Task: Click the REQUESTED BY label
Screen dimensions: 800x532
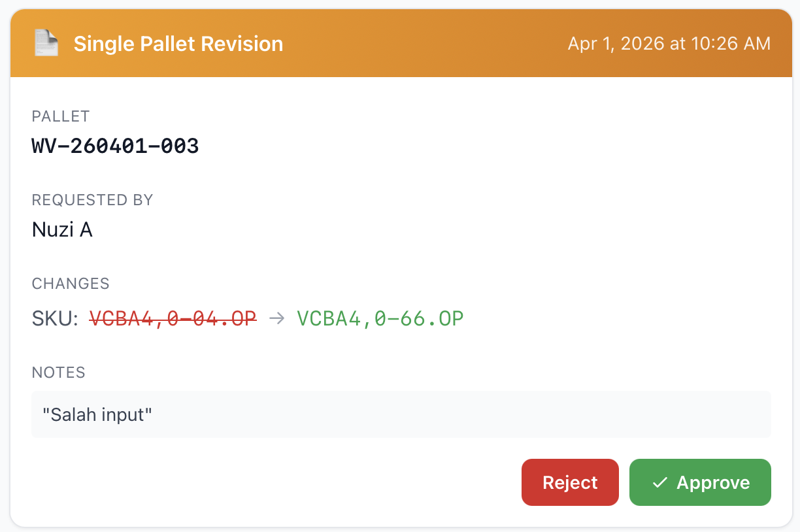Action: (92, 200)
